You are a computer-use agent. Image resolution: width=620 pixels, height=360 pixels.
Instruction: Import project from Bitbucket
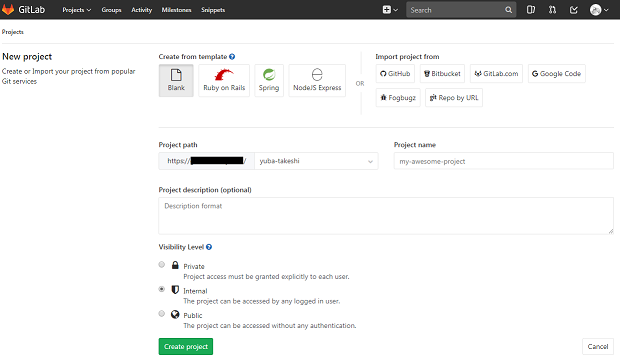[442, 74]
